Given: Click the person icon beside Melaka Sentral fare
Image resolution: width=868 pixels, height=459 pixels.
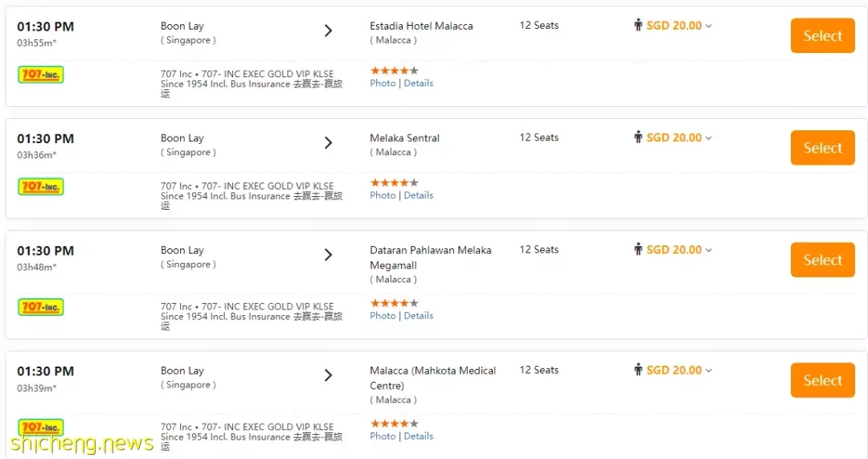Looking at the screenshot, I should tap(638, 137).
